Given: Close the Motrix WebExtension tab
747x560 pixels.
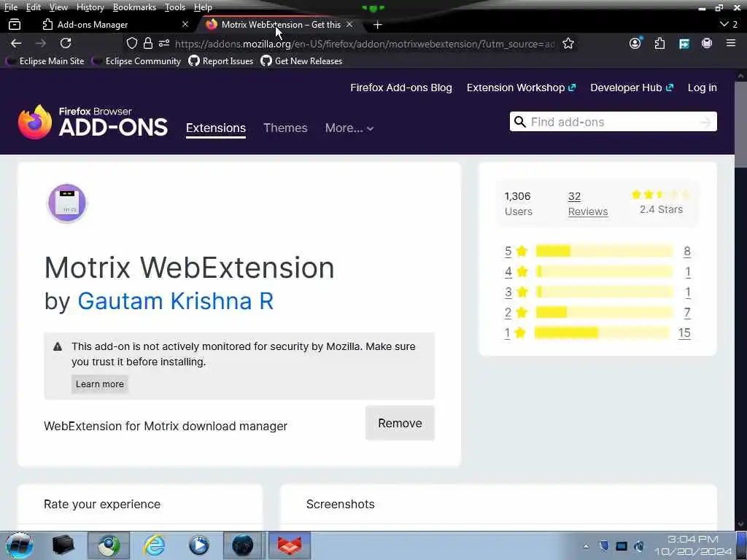Looking at the screenshot, I should [349, 24].
